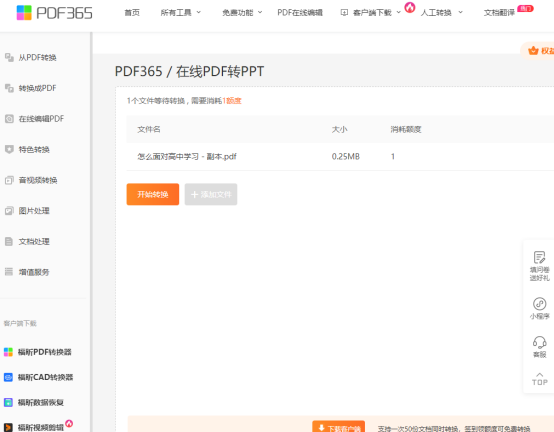Click the 客户端下载 sidebar section label
554x432 pixels.
20,323
